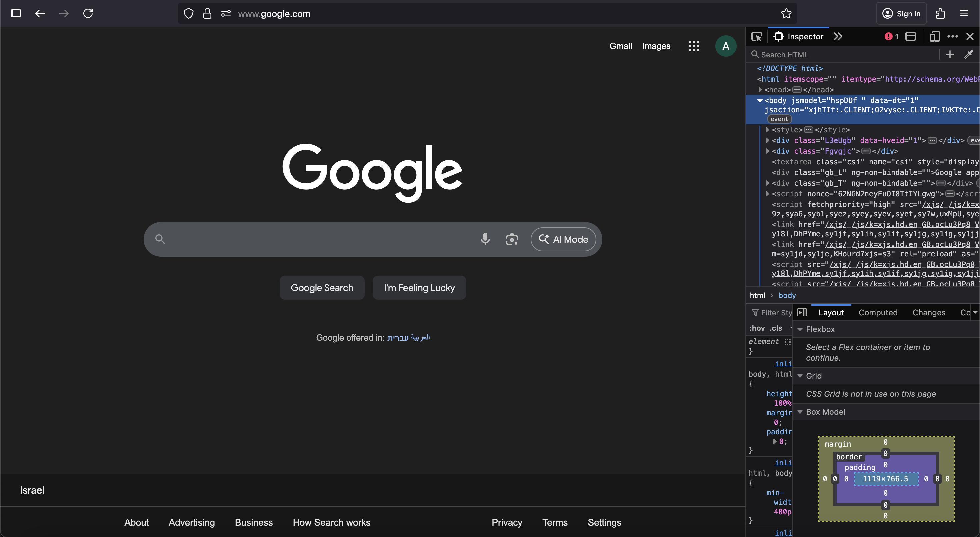Click the camera image search icon

pos(512,239)
